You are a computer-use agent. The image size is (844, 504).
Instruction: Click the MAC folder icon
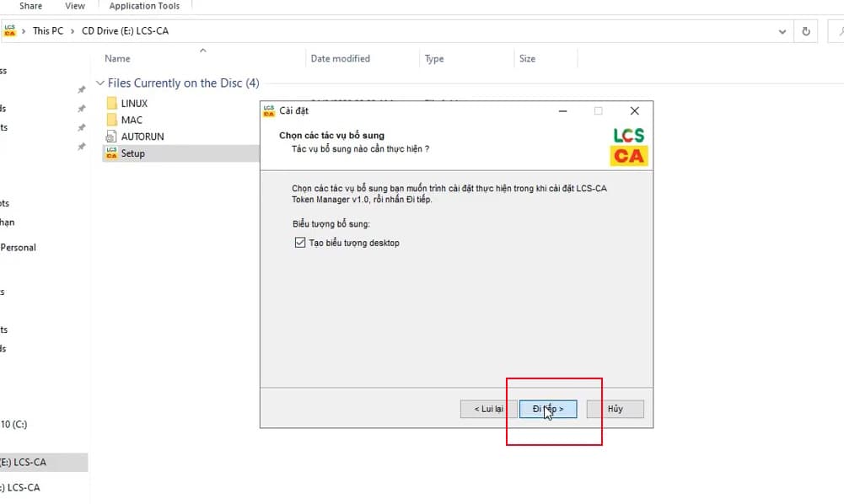111,120
